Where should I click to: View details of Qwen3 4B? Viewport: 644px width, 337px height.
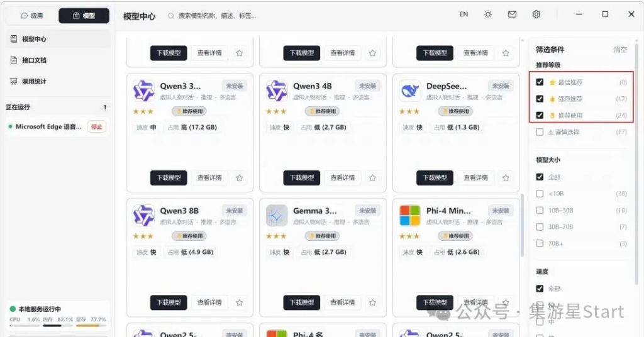(343, 178)
